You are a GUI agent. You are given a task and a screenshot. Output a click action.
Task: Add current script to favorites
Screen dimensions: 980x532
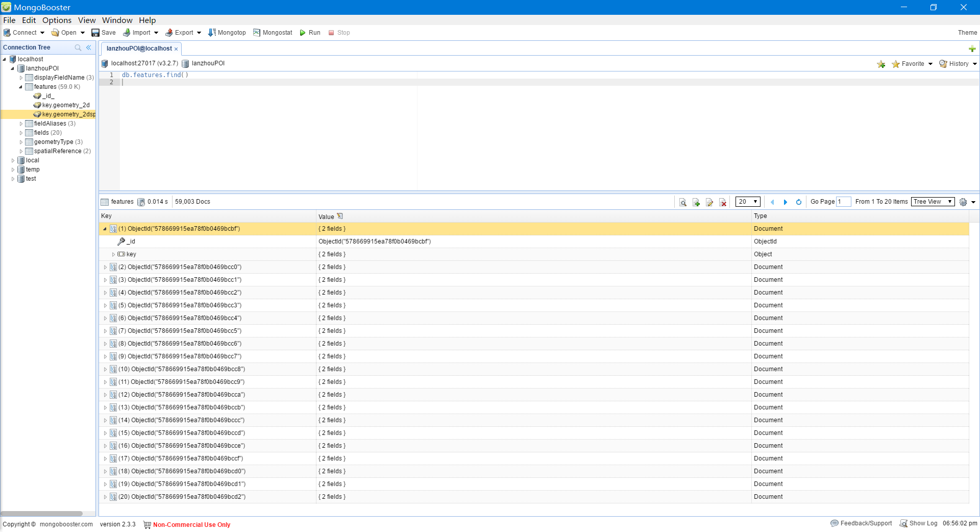pos(881,64)
